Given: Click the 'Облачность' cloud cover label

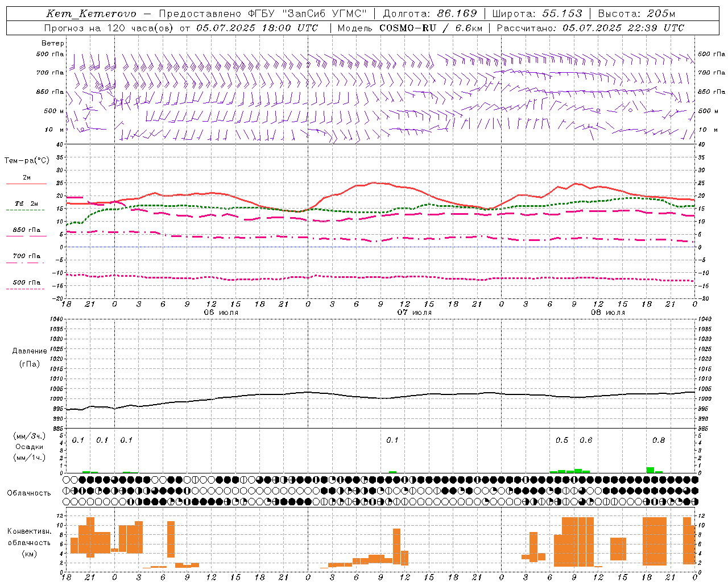Looking at the screenshot, I should point(29,493).
